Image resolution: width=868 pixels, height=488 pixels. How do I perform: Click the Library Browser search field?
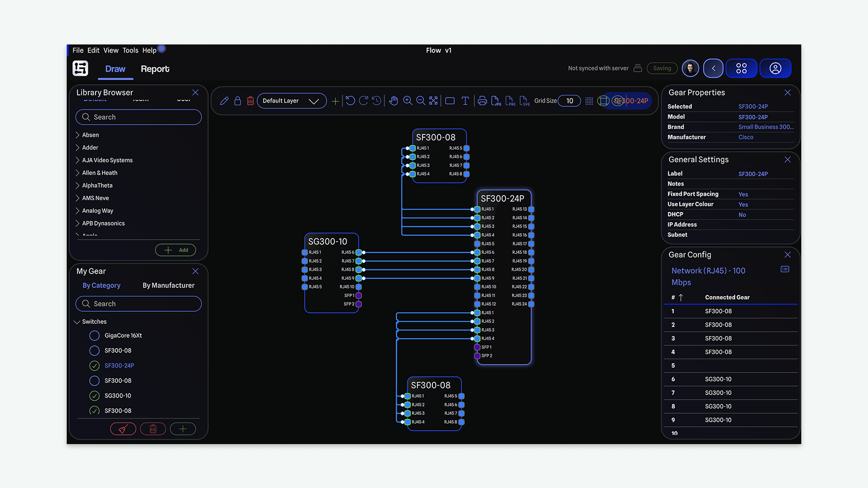tap(138, 117)
